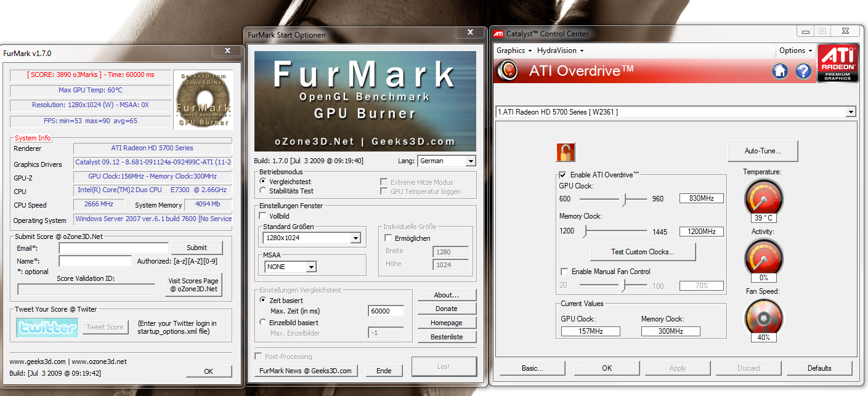868x396 pixels.
Task: Enable the Vollbild checkbox
Action: click(263, 216)
